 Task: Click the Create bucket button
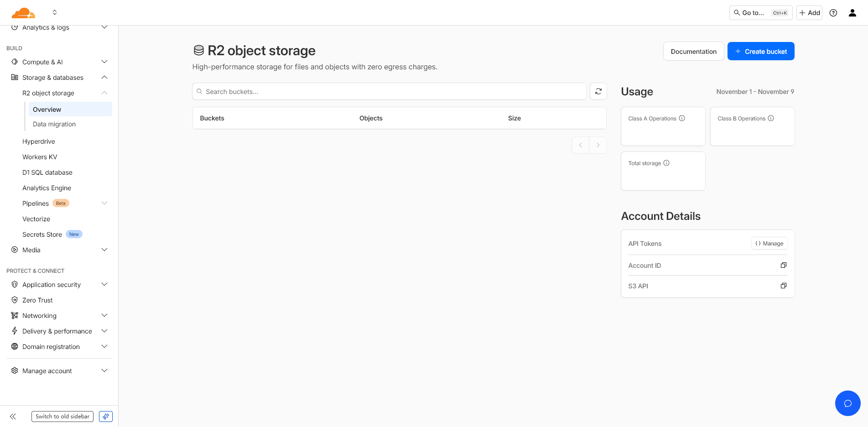tap(760, 51)
